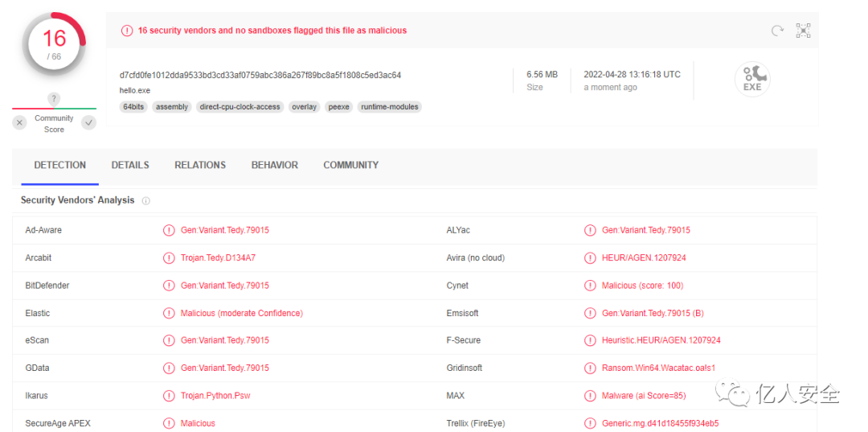Image resolution: width=868 pixels, height=432 pixels.
Task: Click the Emsisoft vendor name
Action: point(462,314)
